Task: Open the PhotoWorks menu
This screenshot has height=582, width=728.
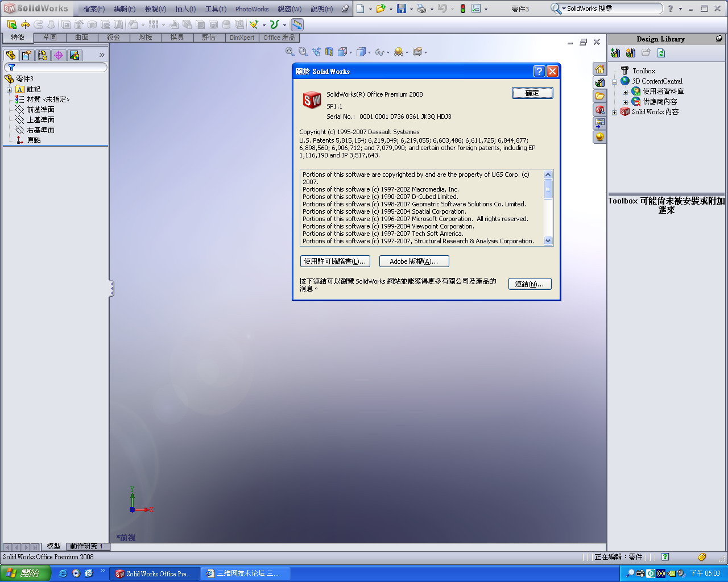Action: click(x=252, y=9)
